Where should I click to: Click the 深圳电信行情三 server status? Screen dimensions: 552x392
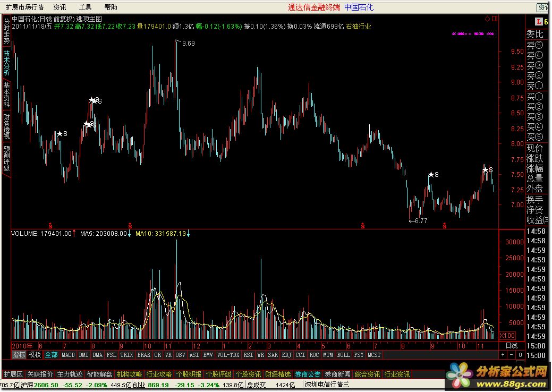pos(327,385)
